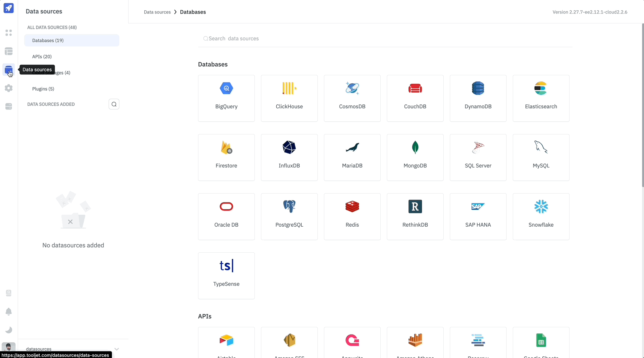Search added data sources magnifier button
Image resolution: width=644 pixels, height=358 pixels.
(114, 104)
